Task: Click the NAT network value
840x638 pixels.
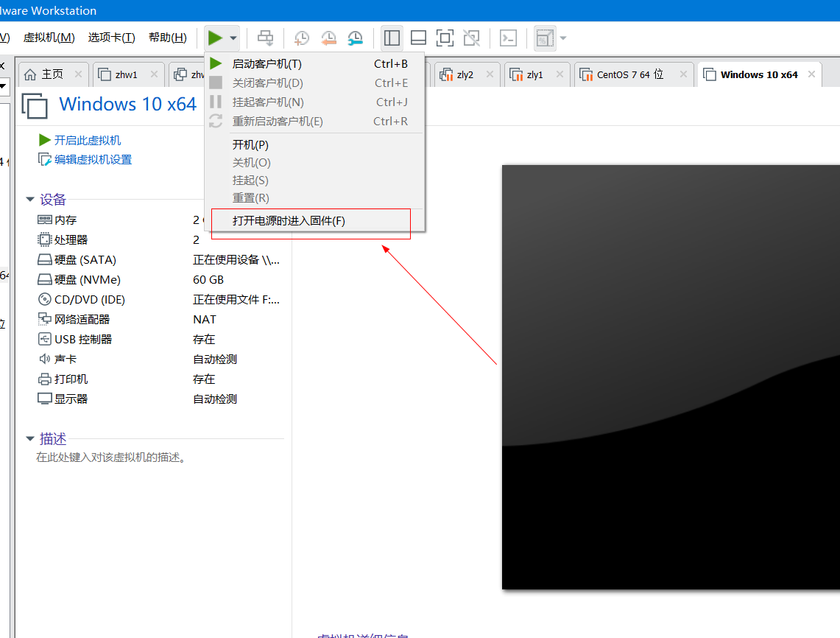Action: pos(205,320)
